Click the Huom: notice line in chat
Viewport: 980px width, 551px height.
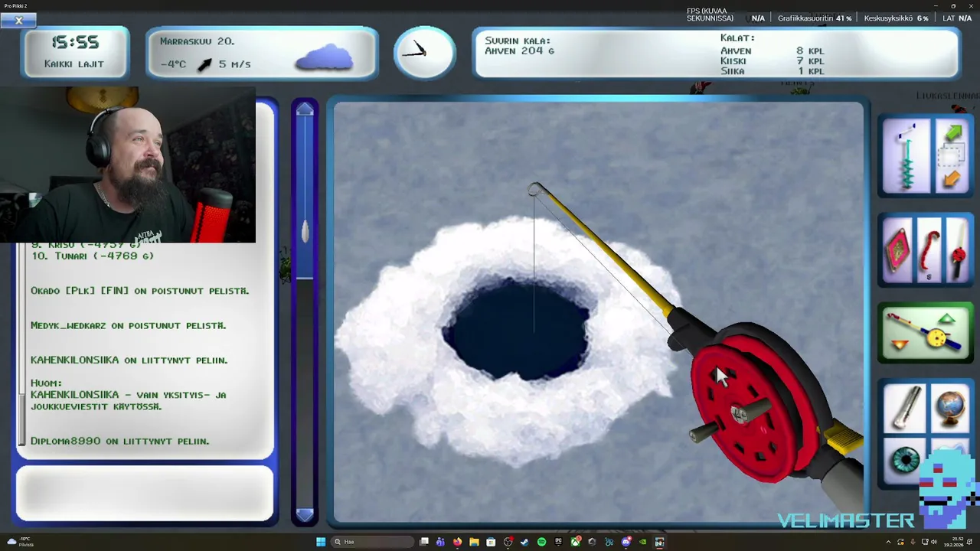click(46, 383)
